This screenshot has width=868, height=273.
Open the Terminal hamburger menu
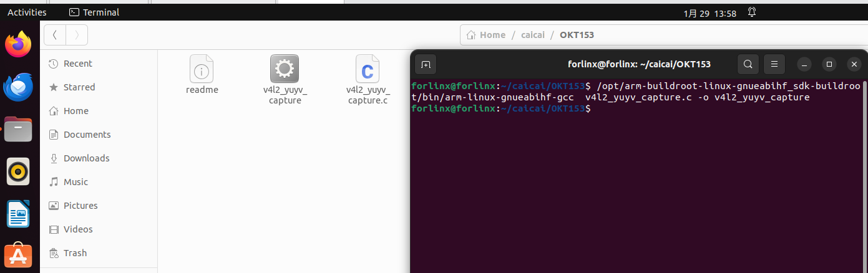click(774, 64)
